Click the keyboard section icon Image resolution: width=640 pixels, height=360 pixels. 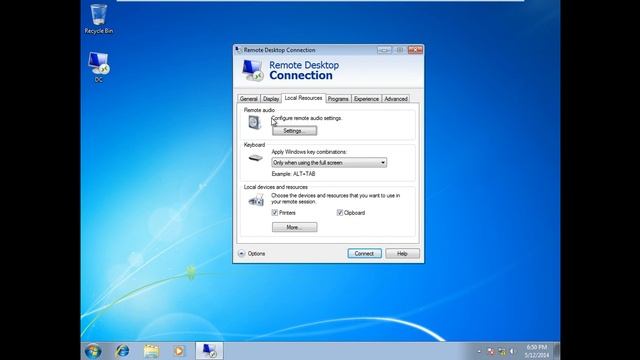coord(256,158)
